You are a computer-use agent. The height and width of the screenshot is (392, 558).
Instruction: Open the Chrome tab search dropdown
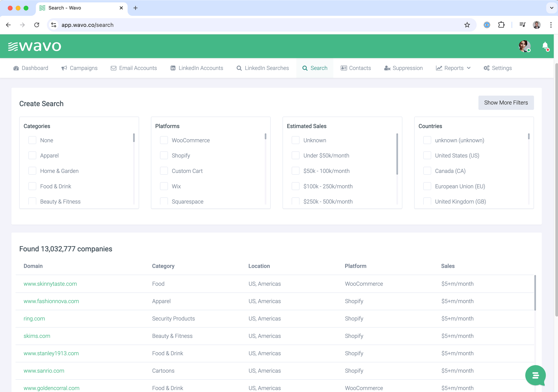click(x=551, y=8)
